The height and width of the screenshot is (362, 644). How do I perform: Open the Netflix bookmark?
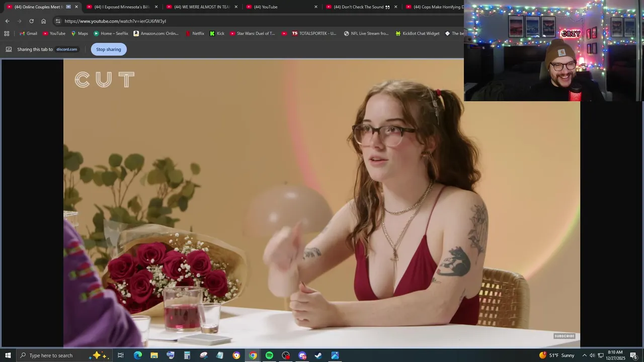click(195, 34)
